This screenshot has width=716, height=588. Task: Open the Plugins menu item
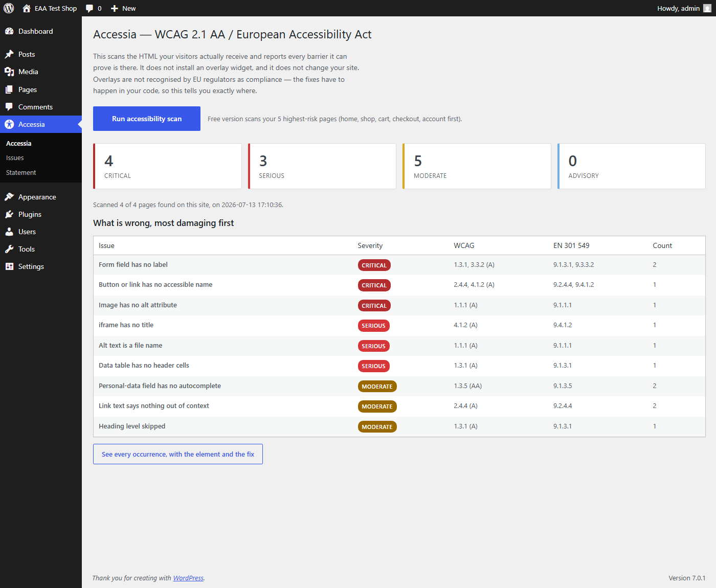(41, 214)
